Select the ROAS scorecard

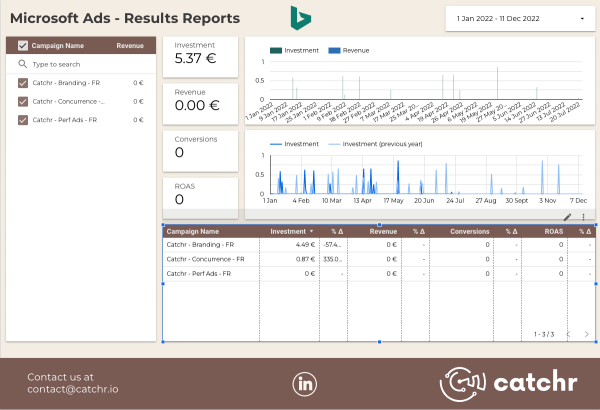[x=201, y=198]
